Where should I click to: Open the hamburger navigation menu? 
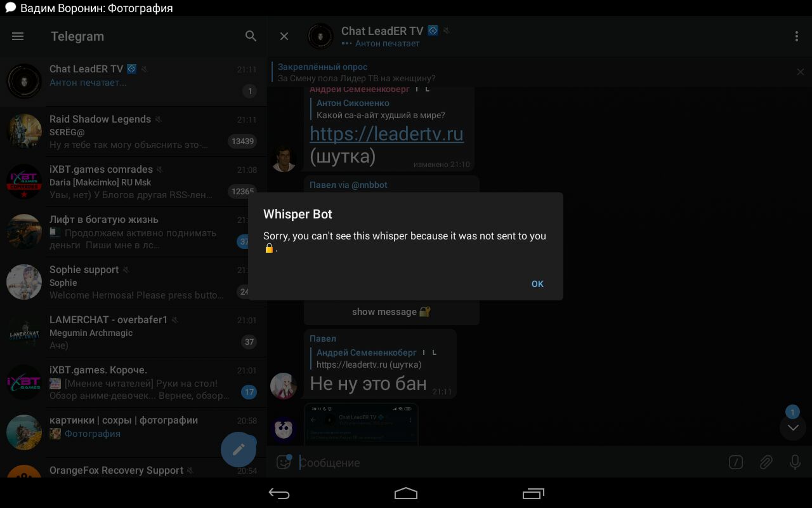tap(18, 36)
